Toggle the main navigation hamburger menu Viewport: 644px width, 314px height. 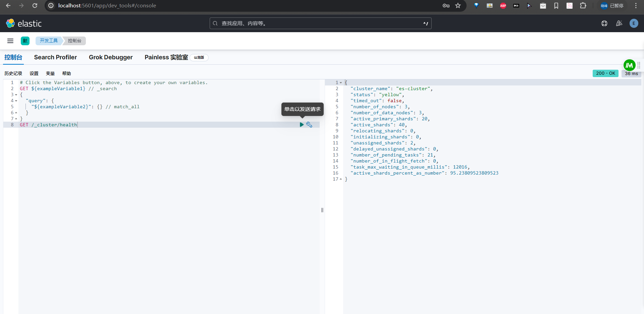click(10, 41)
